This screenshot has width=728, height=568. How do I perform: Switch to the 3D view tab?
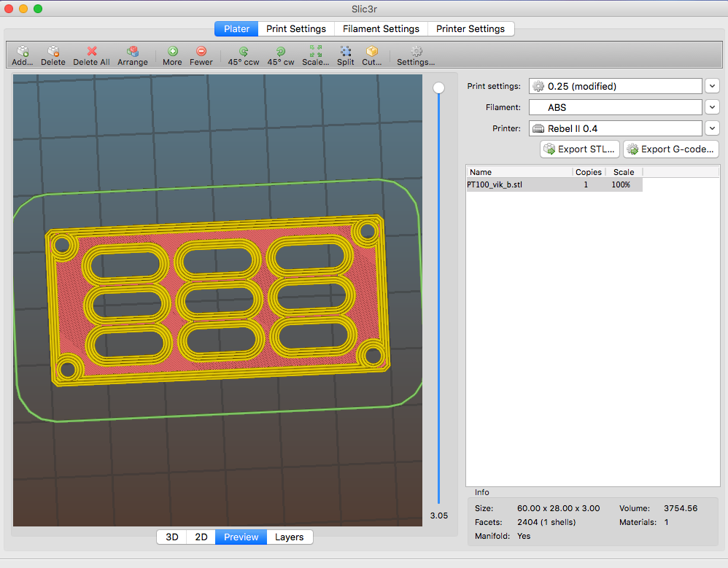click(x=172, y=537)
